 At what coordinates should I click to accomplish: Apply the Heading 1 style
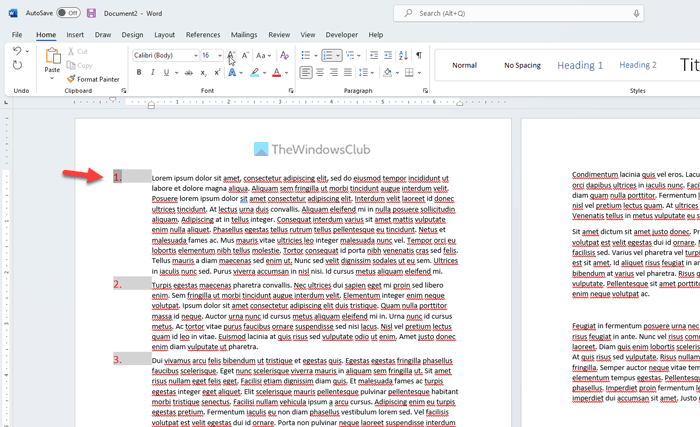(x=580, y=65)
